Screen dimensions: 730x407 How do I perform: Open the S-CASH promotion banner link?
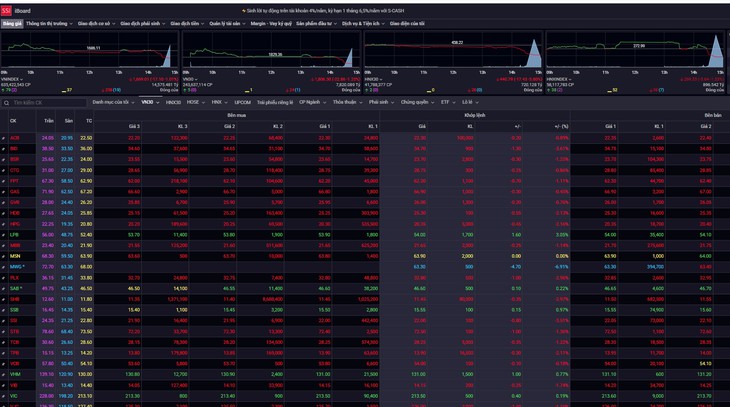pyautogui.click(x=325, y=10)
